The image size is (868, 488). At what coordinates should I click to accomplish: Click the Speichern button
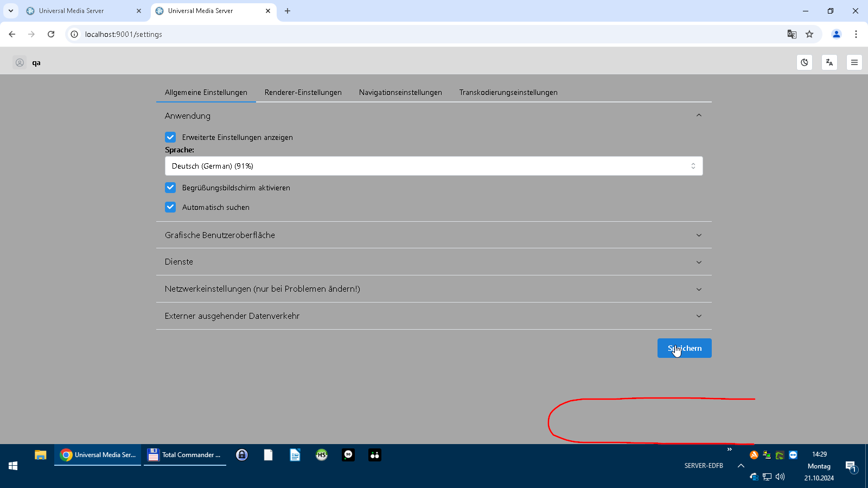click(x=685, y=348)
